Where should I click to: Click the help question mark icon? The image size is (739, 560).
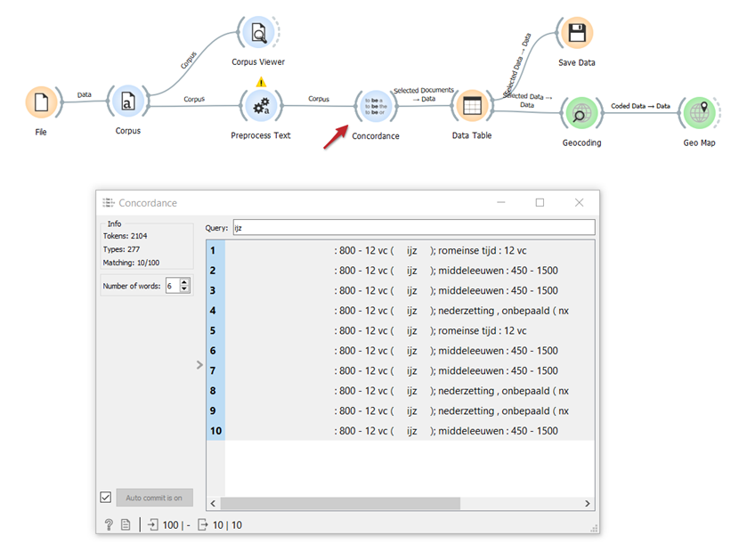point(109,525)
